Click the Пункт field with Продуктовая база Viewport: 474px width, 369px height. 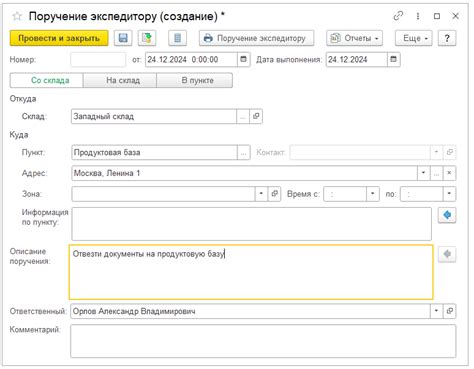tap(154, 153)
